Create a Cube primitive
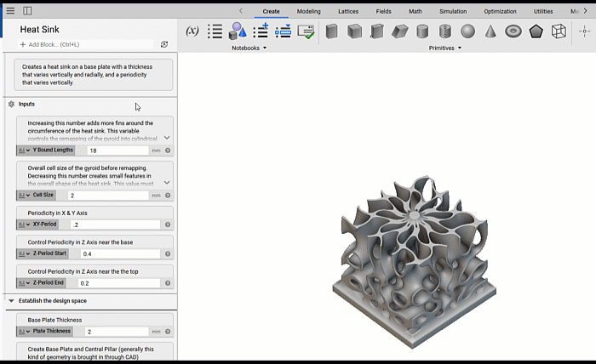The image size is (596, 364). pos(354,31)
